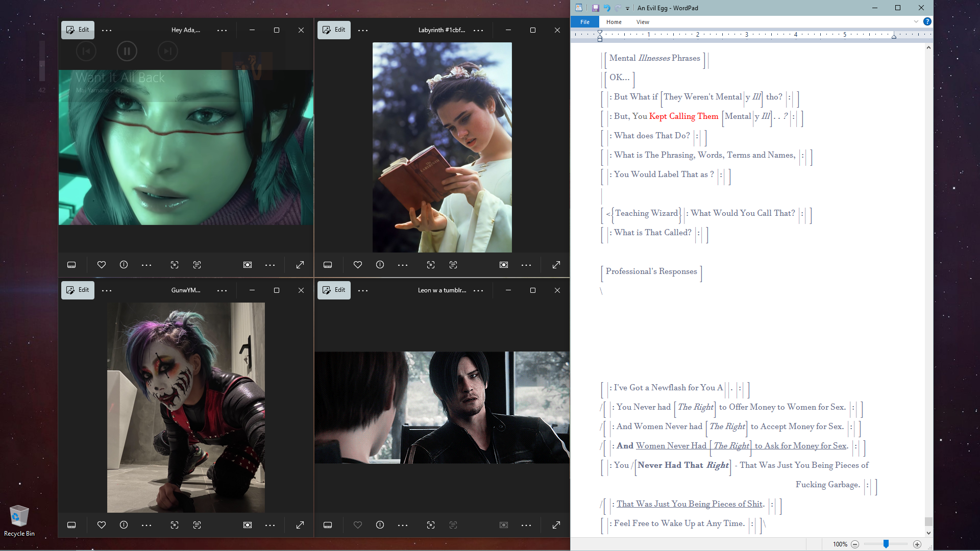Favorite the GunwYM photo with the heart icon
980x551 pixels.
pos(102,525)
